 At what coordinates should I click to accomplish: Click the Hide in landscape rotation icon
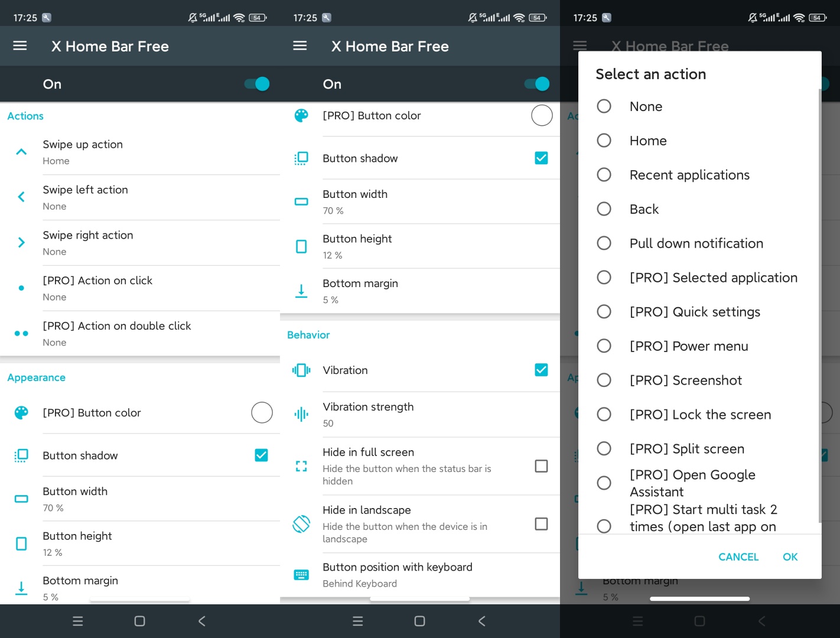click(x=301, y=524)
